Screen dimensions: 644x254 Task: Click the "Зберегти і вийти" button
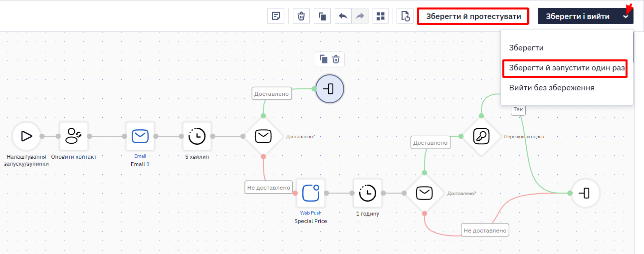pyautogui.click(x=578, y=16)
